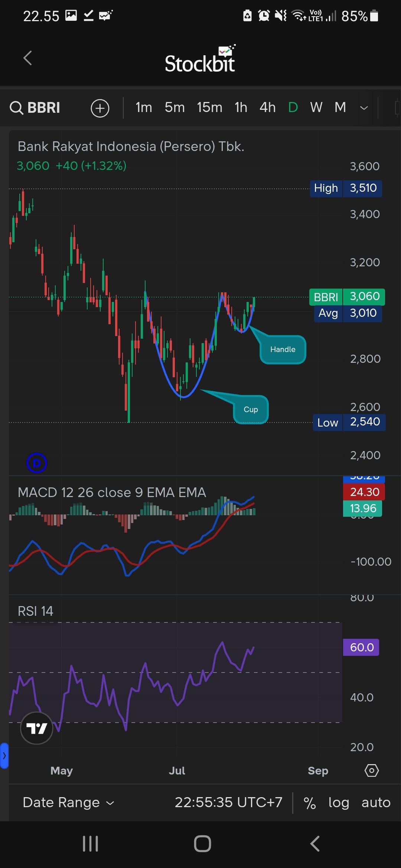This screenshot has height=868, width=401.
Task: Tap the 22:55:35 UTC+7 timezone
Action: 228,802
